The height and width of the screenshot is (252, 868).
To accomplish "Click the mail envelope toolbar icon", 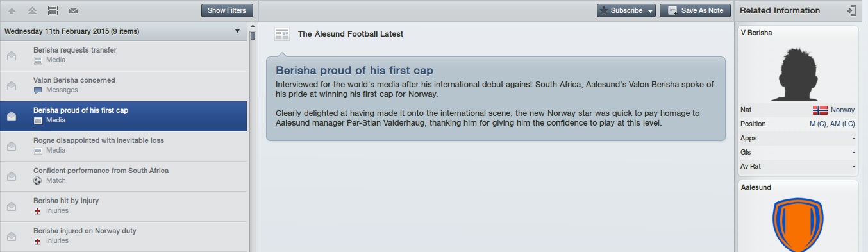I will [x=73, y=11].
